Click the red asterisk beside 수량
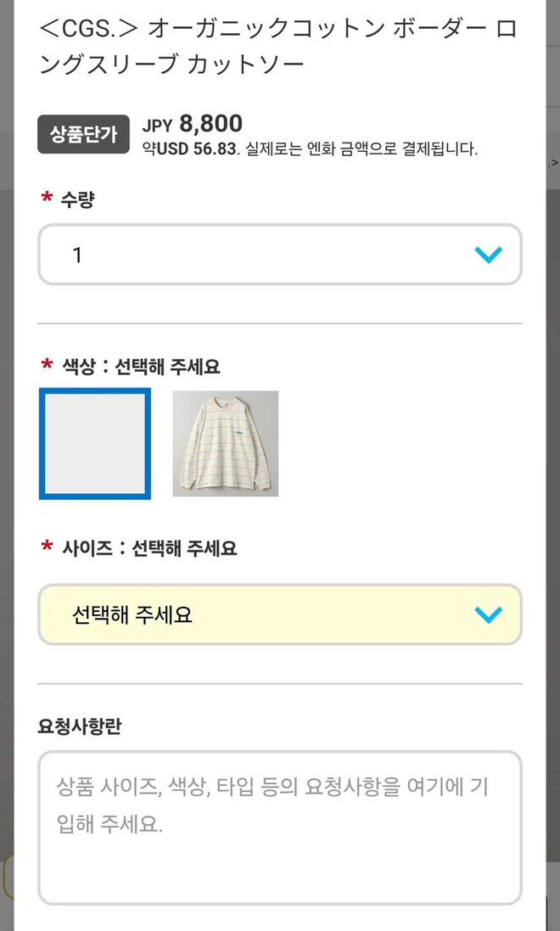560x931 pixels. coord(47,199)
